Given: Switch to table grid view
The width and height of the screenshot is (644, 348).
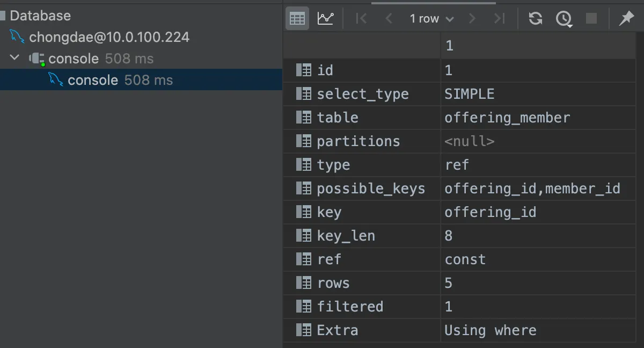Looking at the screenshot, I should click(x=297, y=19).
